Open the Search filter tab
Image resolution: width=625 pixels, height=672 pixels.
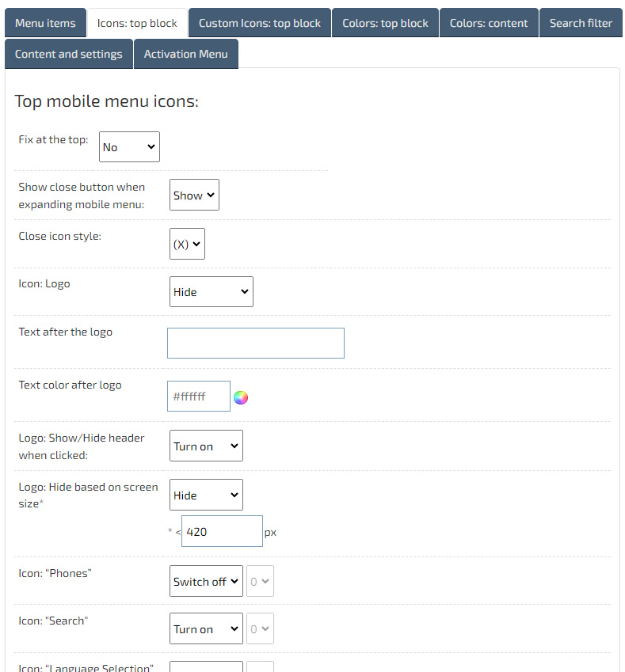click(x=581, y=23)
